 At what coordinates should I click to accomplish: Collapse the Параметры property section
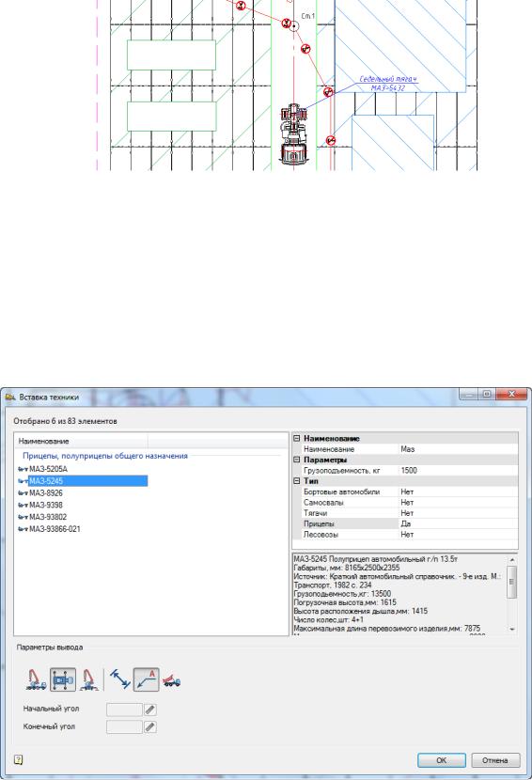297,460
